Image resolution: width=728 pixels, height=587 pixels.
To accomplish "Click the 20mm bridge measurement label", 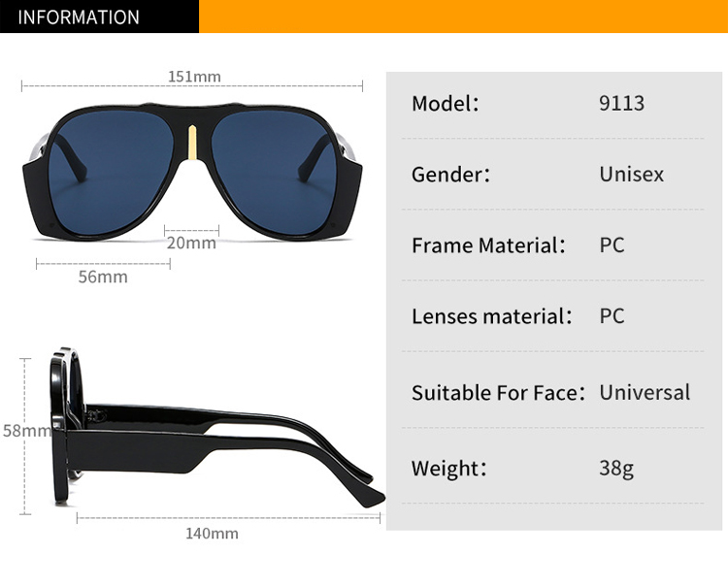I will pos(191,243).
